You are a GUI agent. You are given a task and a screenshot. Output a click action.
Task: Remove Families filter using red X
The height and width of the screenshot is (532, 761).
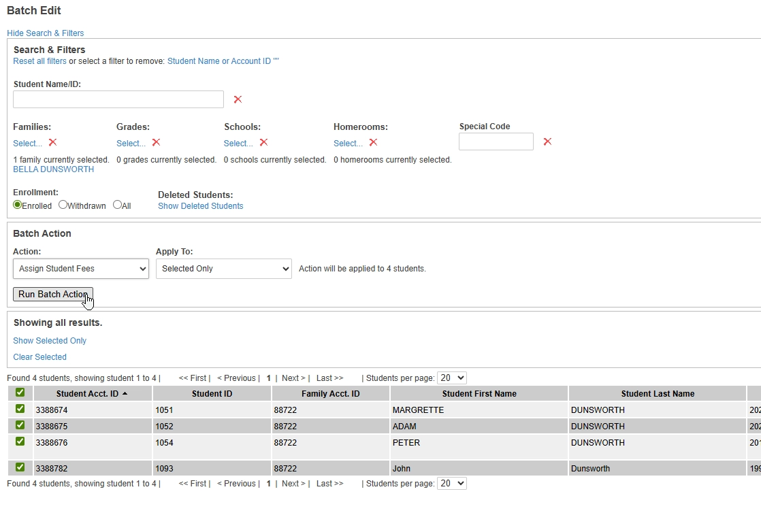tap(52, 142)
